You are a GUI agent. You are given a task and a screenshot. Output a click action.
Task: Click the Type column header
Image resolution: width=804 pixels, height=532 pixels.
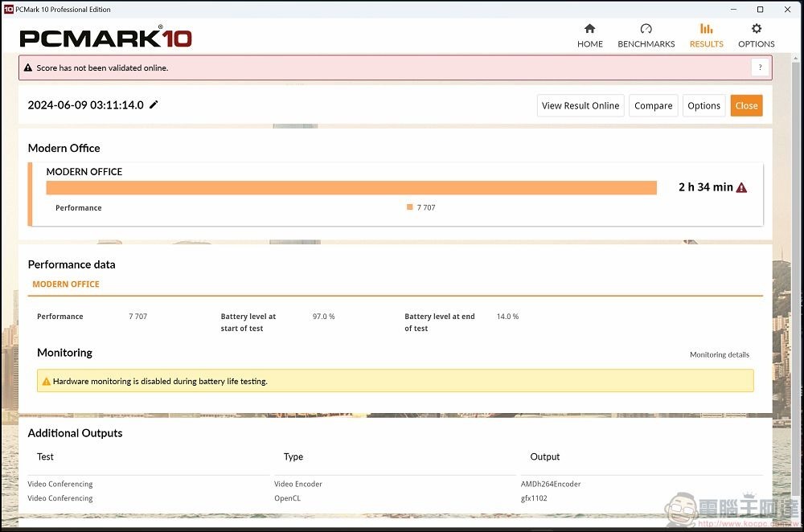click(x=293, y=456)
